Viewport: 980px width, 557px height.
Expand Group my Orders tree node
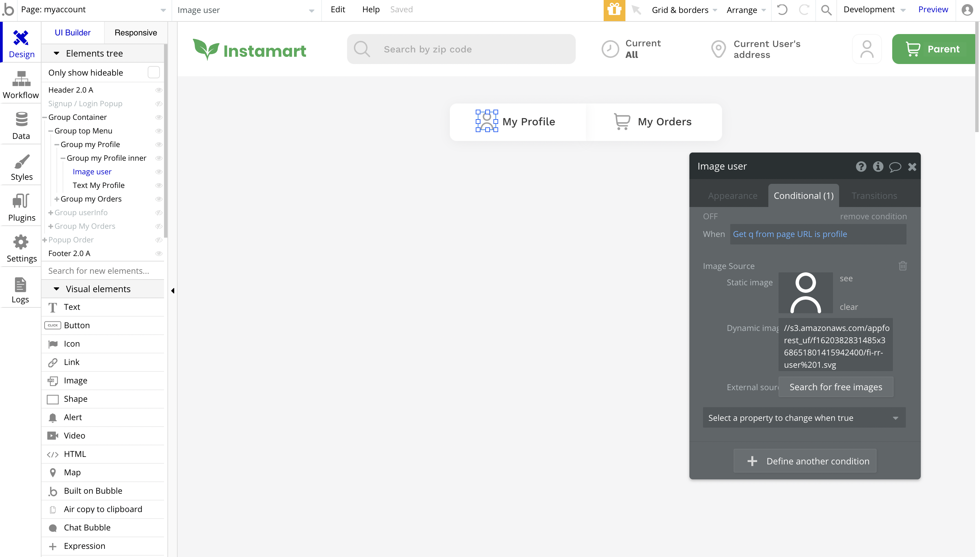[x=56, y=199]
